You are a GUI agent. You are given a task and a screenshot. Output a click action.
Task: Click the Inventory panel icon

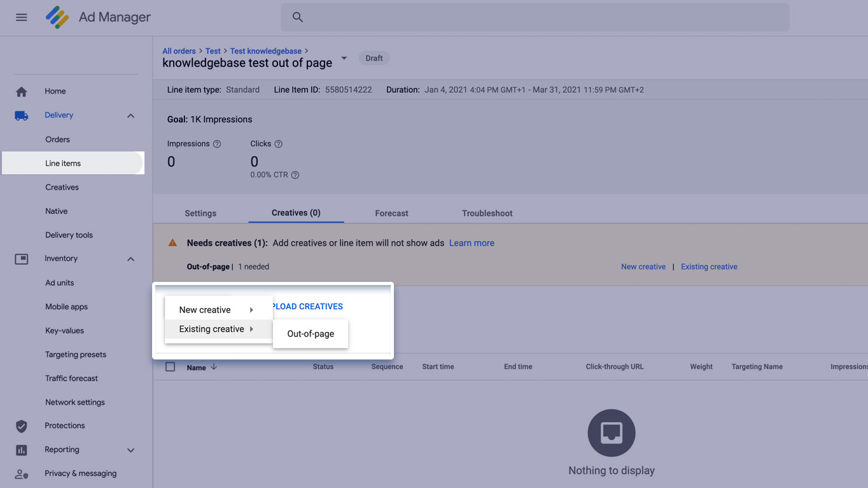[x=22, y=259]
